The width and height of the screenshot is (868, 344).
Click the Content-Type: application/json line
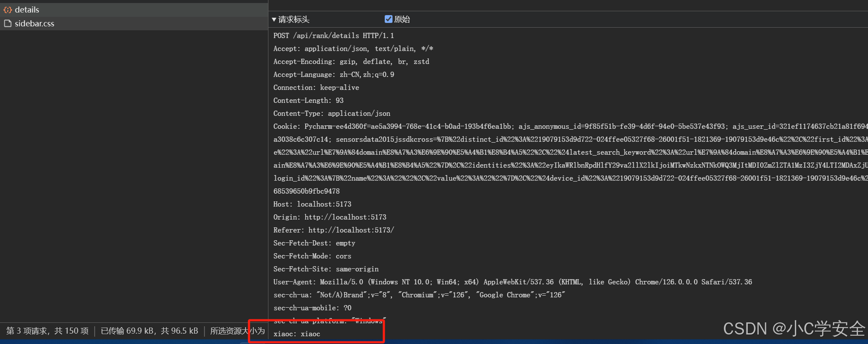332,113
